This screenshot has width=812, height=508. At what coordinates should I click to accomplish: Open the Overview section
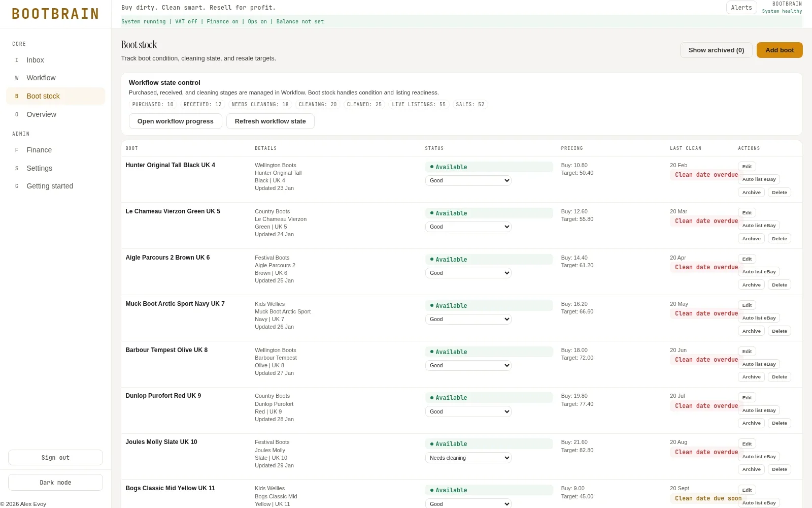55,114
